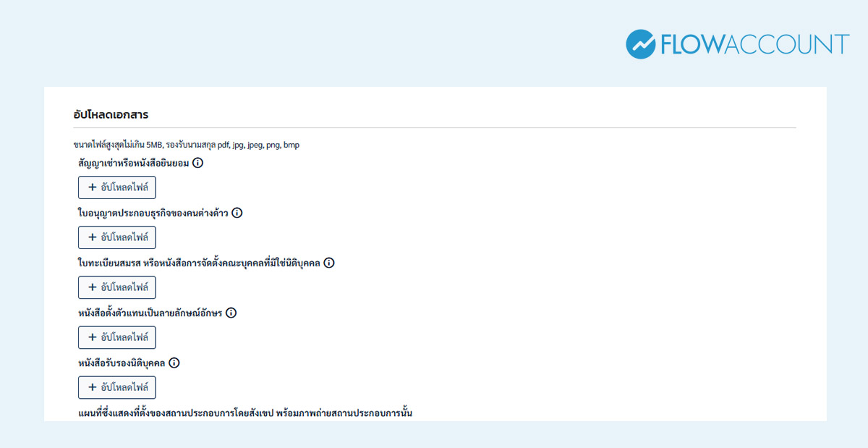Image resolution: width=868 pixels, height=448 pixels.
Task: Click the FLOWACCOUNT wordmark text
Action: tap(754, 45)
